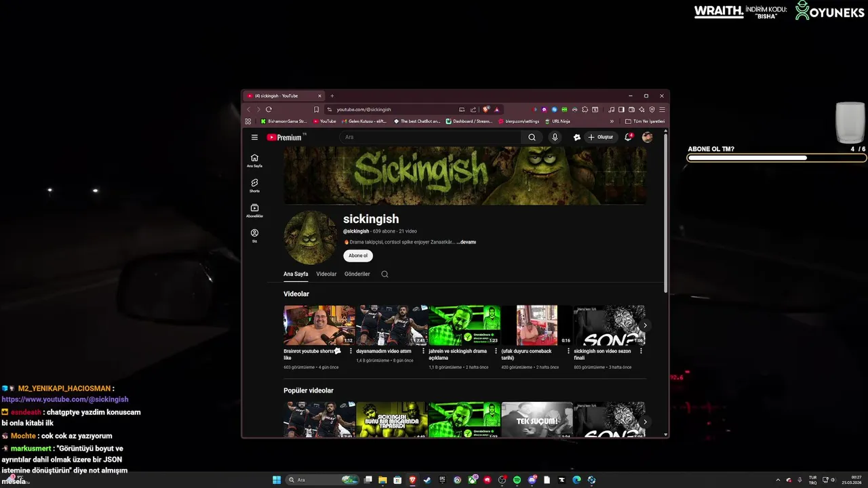Click the Windows taskbar search box
This screenshot has width=868, height=488.
[323, 480]
